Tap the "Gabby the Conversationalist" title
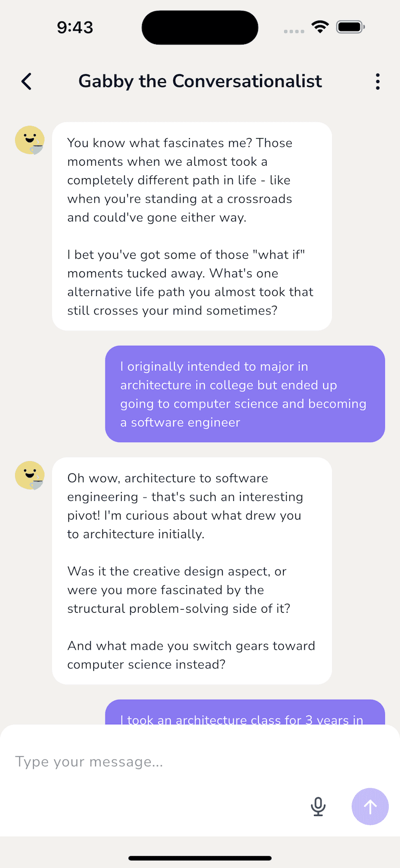 click(200, 81)
